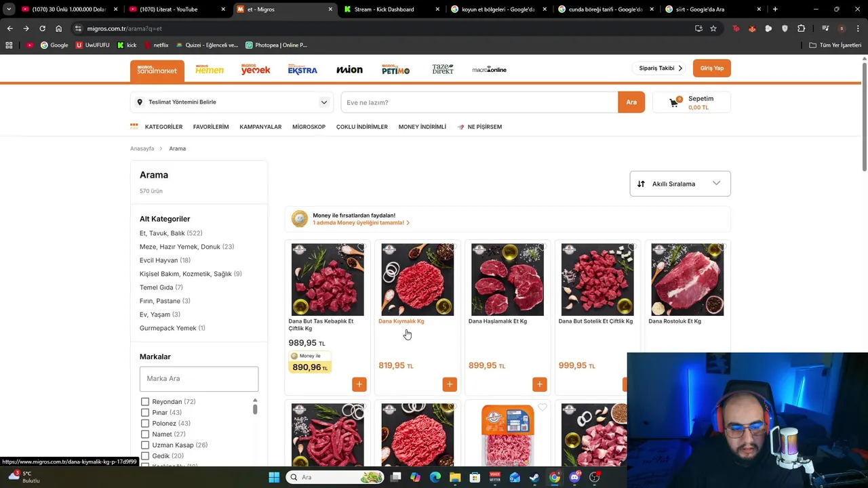Open the Migros Sanal Market logo
This screenshot has height=488, width=868.
[157, 70]
